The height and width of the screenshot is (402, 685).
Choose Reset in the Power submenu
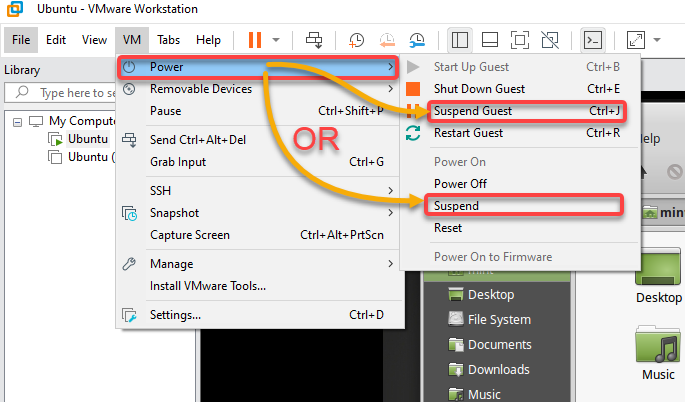(520, 228)
